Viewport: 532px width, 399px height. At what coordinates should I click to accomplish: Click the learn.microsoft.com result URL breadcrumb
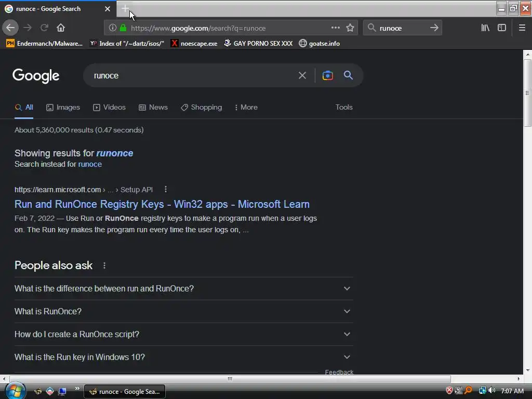click(84, 190)
